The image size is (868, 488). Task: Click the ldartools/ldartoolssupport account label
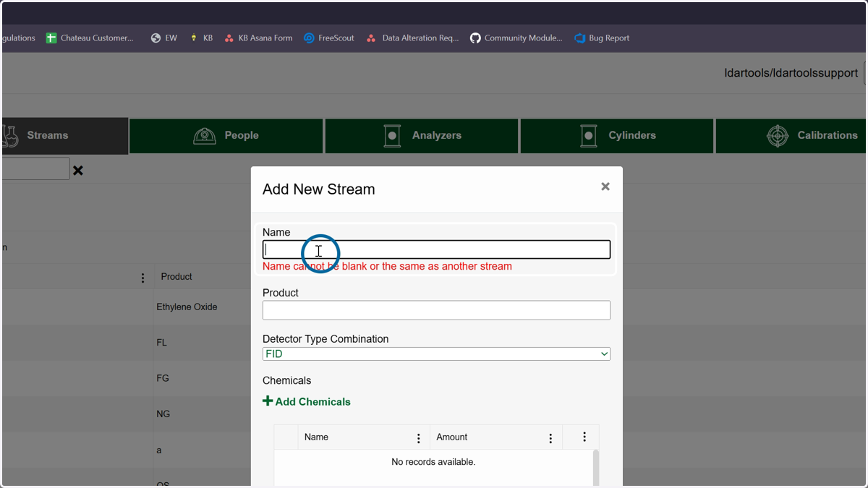(791, 73)
